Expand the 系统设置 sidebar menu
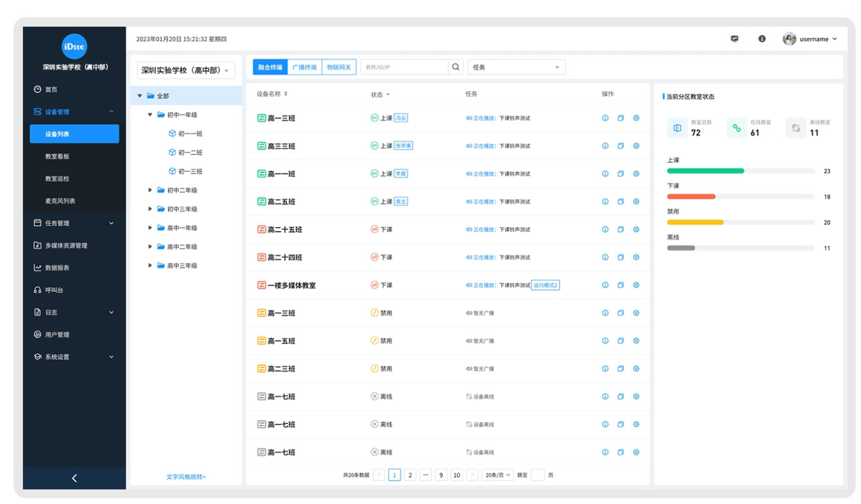Viewport: 861px width, 504px height. pos(74,357)
